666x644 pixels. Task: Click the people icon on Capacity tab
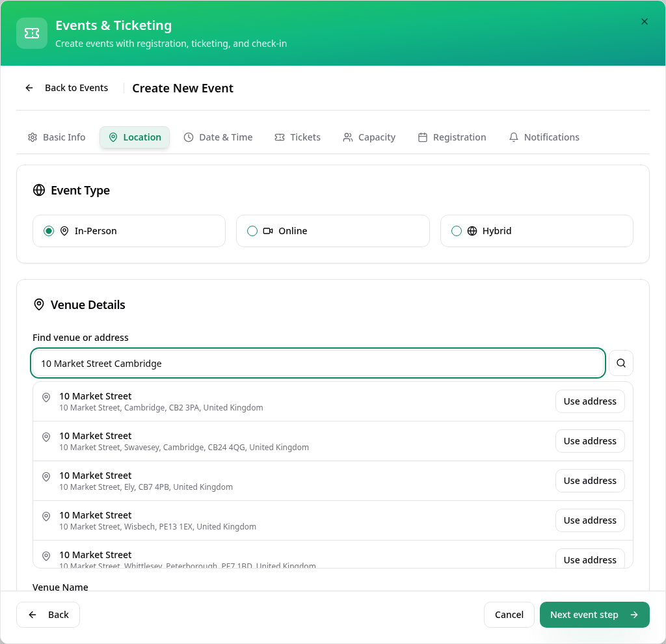point(348,137)
